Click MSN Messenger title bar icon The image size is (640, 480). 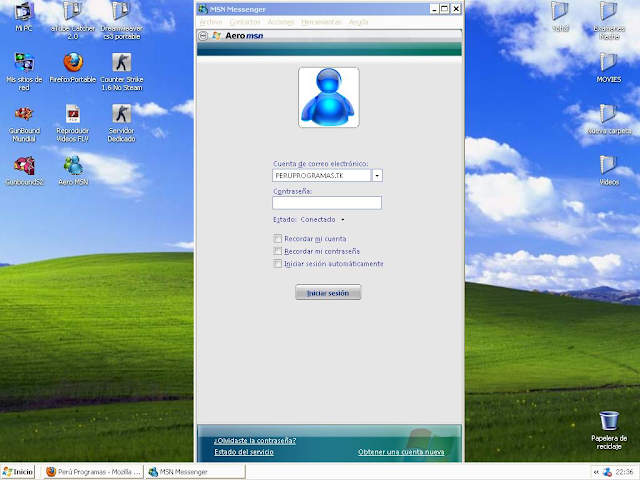coord(203,9)
